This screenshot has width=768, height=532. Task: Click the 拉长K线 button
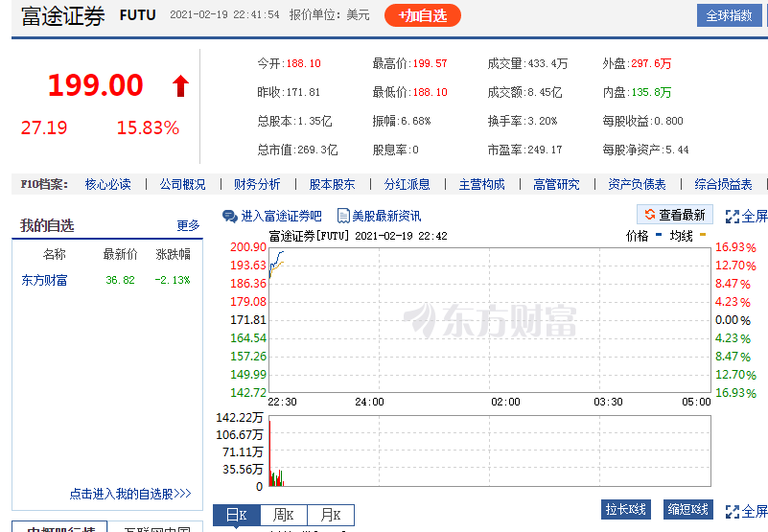pyautogui.click(x=626, y=509)
